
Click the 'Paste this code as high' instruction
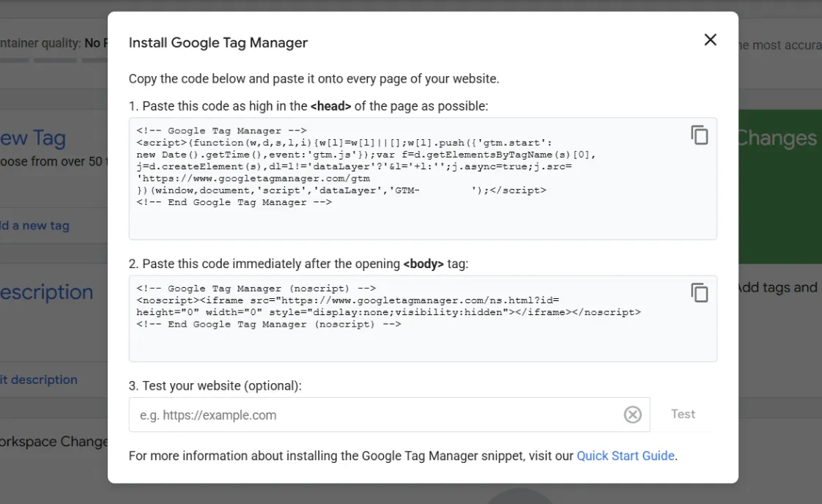(308, 106)
